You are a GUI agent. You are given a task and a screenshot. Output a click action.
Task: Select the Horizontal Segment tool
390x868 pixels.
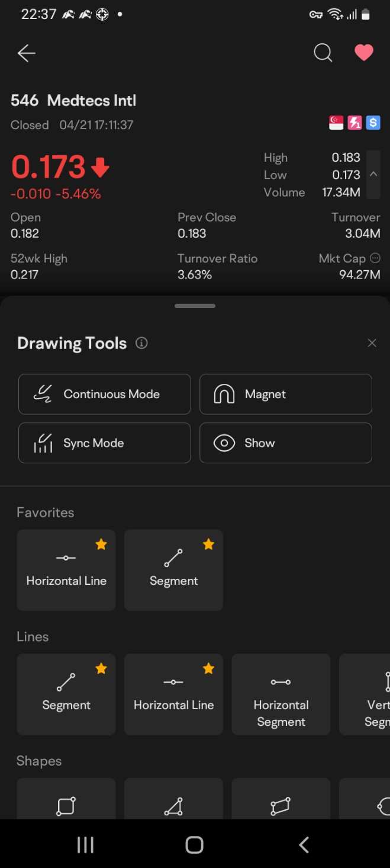[281, 694]
